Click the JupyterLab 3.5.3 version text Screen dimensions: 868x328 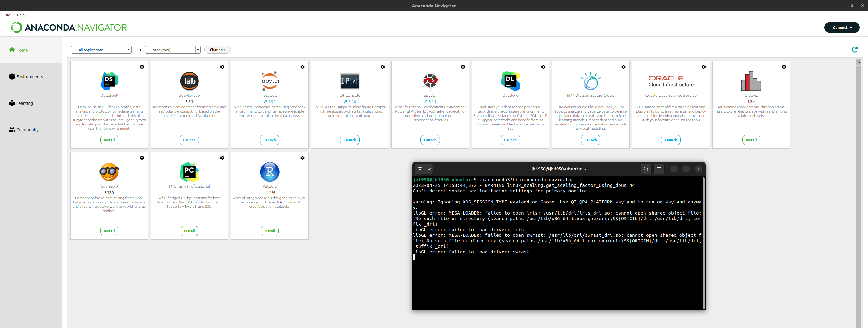tap(189, 102)
